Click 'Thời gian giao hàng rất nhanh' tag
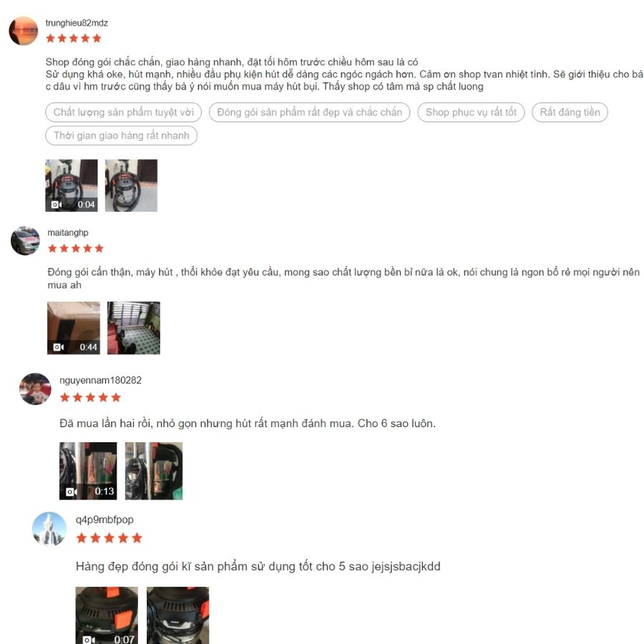644x644 pixels. pos(121,135)
